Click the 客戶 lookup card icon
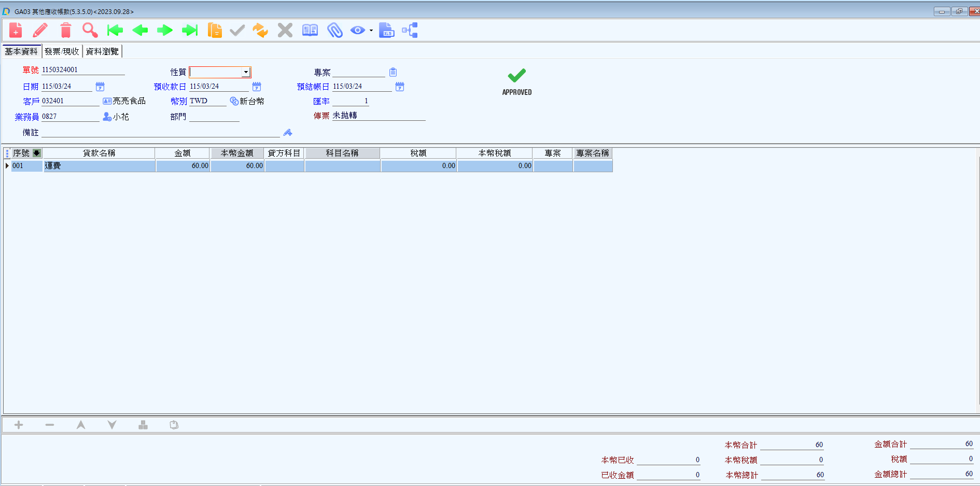Image resolution: width=980 pixels, height=486 pixels. pyautogui.click(x=107, y=101)
